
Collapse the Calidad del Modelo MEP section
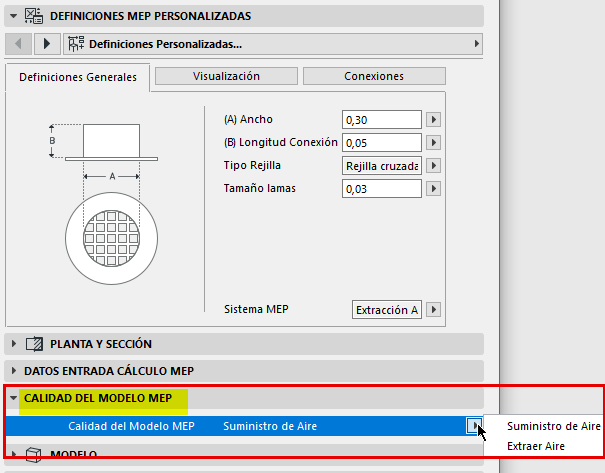[x=14, y=398]
